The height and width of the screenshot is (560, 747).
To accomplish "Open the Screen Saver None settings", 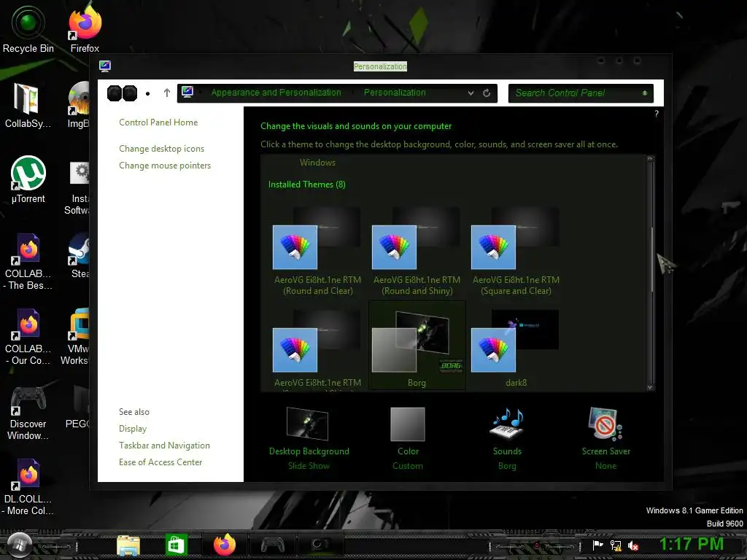I will tap(606, 438).
